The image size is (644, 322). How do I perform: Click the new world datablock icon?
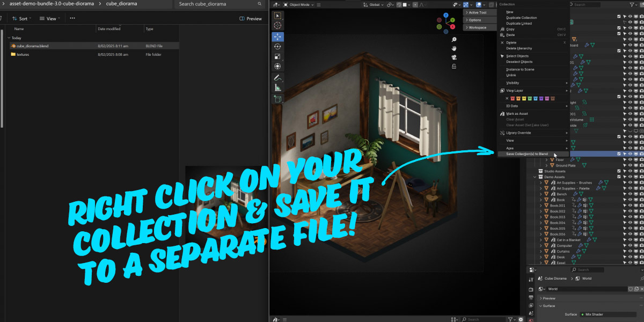(x=636, y=289)
